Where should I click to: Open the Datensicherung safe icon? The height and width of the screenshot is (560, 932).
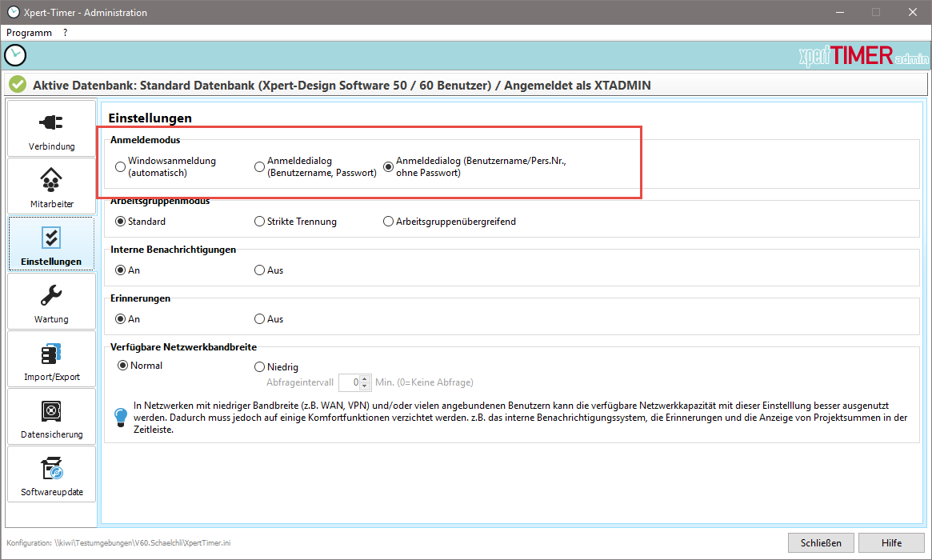pos(51,411)
